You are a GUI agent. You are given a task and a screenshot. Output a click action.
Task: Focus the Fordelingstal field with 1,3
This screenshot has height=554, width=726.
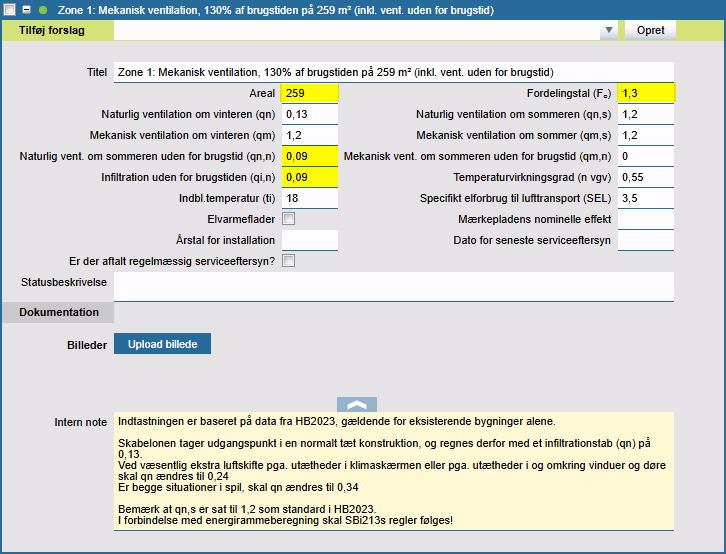646,93
